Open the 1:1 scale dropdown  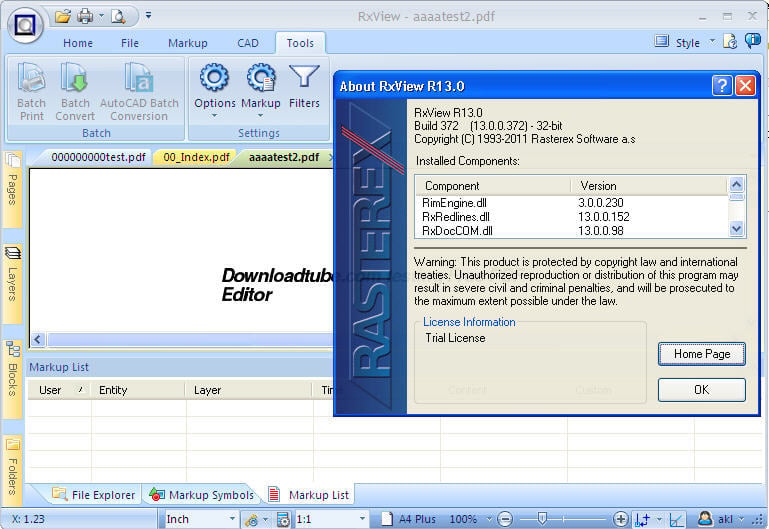[x=362, y=519]
